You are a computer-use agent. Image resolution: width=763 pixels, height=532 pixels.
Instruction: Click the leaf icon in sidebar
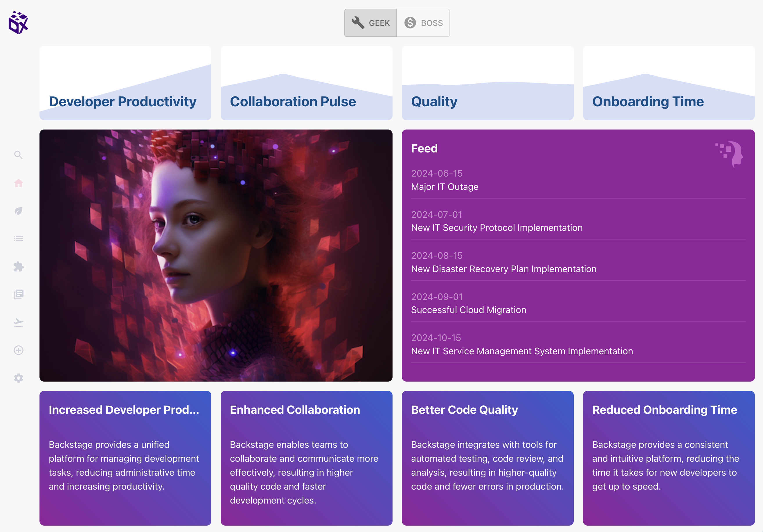(18, 211)
